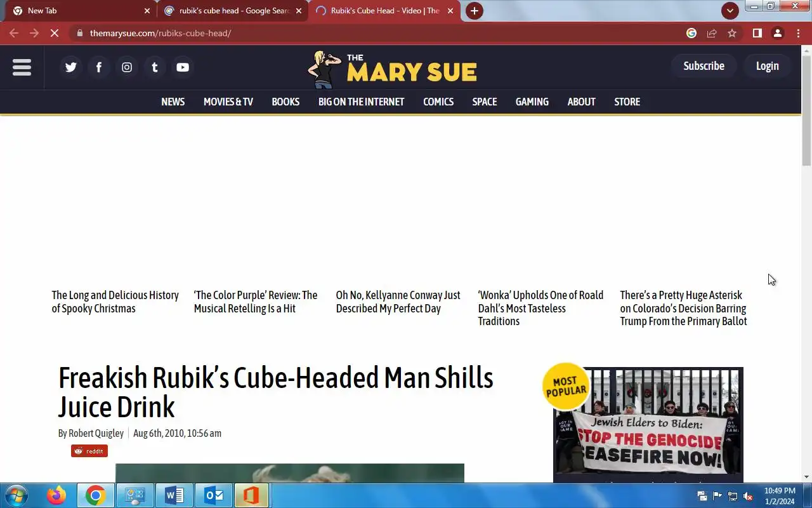Screen dimensions: 812x508
Task: Close the Rubik's Cube Head tab
Action: [450, 11]
